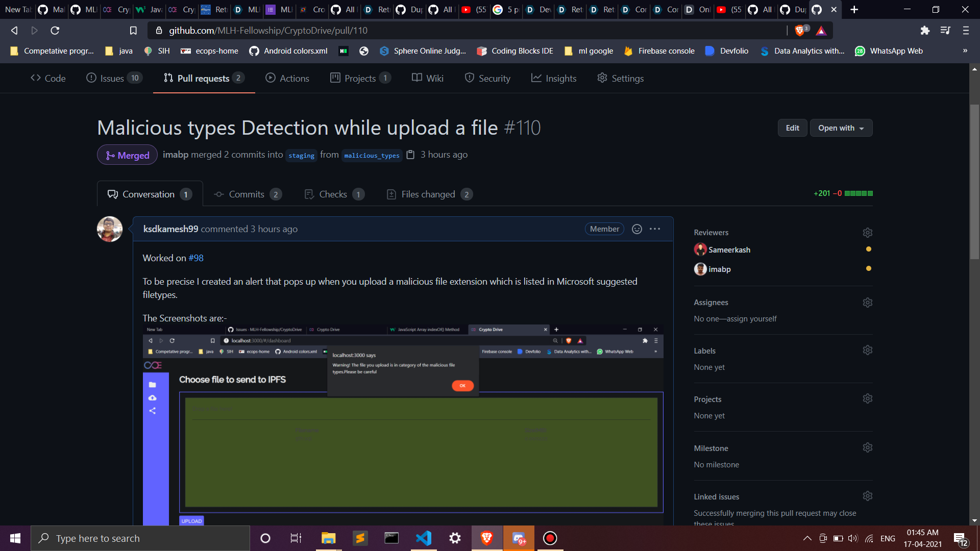
Task: Expand hidden bookmarks chevron in bookmarks bar
Action: (965, 51)
